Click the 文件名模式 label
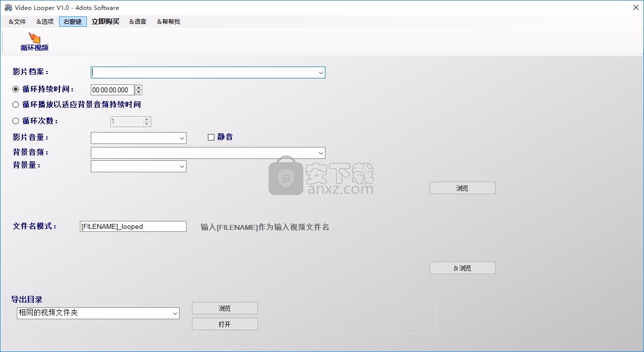This screenshot has width=644, height=352. pos(35,226)
